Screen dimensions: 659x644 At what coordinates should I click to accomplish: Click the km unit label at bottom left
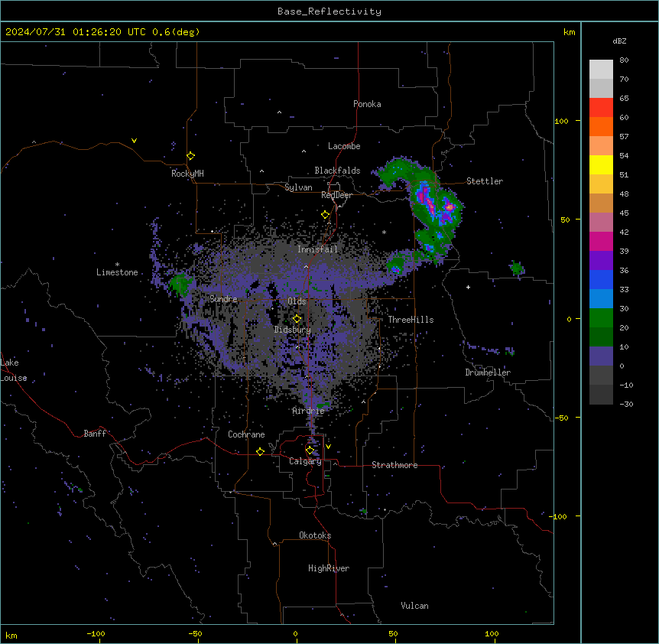(11, 636)
